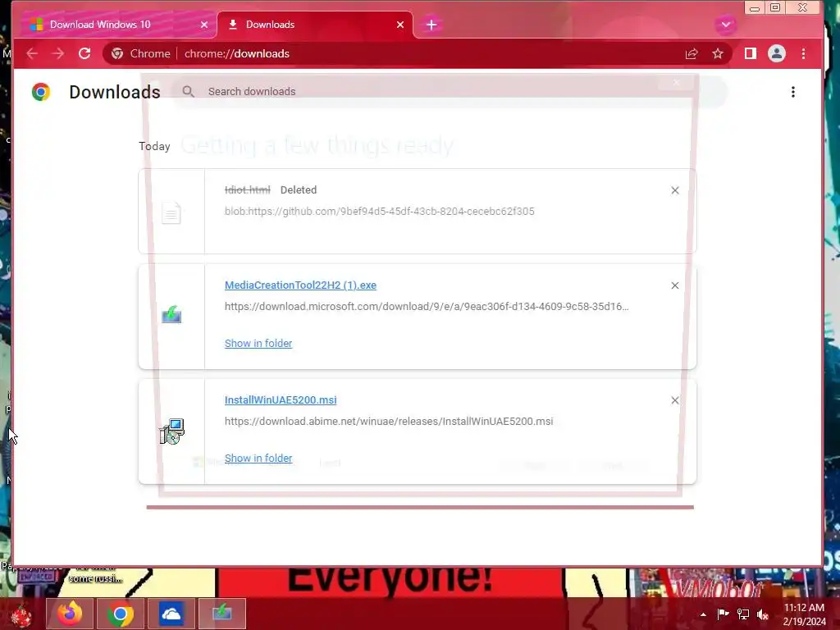Open the InstallWinUAE5200.msi file link
Screen dimensions: 840x630
tap(281, 399)
